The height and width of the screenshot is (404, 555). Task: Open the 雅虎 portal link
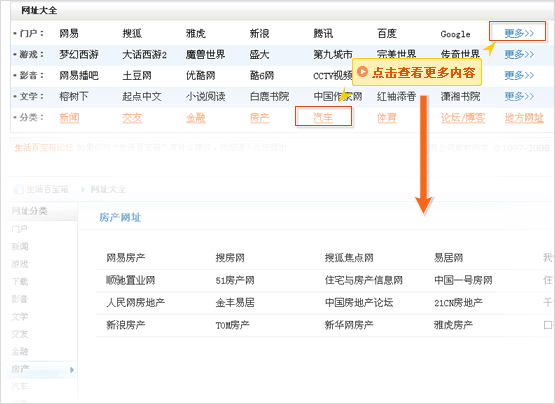196,33
